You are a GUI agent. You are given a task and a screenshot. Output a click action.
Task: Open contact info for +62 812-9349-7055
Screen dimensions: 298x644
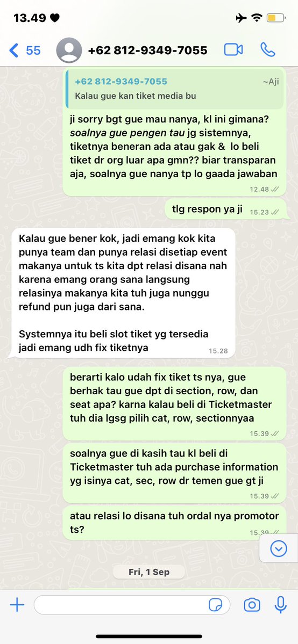click(x=148, y=50)
